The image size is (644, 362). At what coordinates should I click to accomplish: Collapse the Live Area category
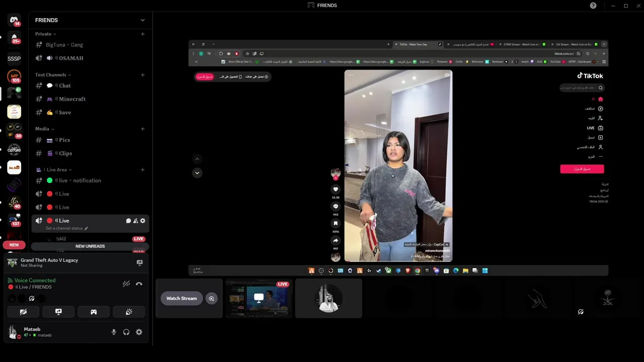54,170
